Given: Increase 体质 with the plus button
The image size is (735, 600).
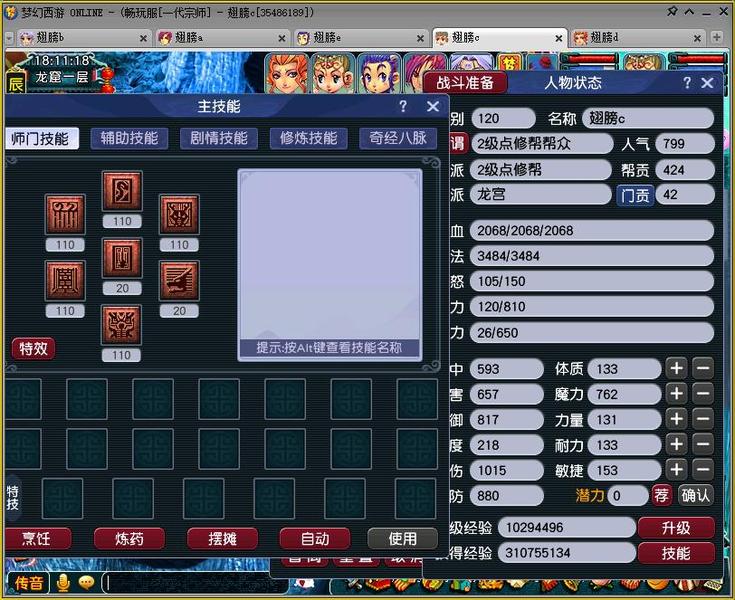Looking at the screenshot, I should click(x=676, y=368).
